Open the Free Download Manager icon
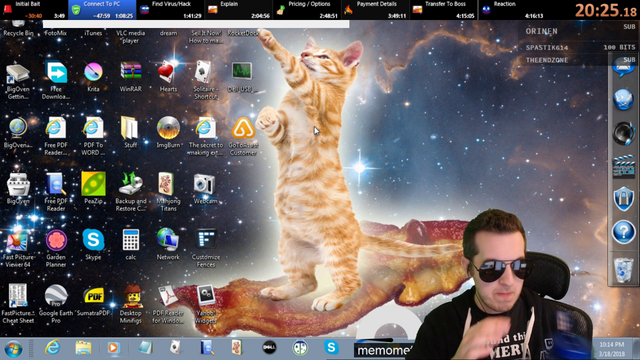The height and width of the screenshot is (360, 640). click(x=56, y=72)
